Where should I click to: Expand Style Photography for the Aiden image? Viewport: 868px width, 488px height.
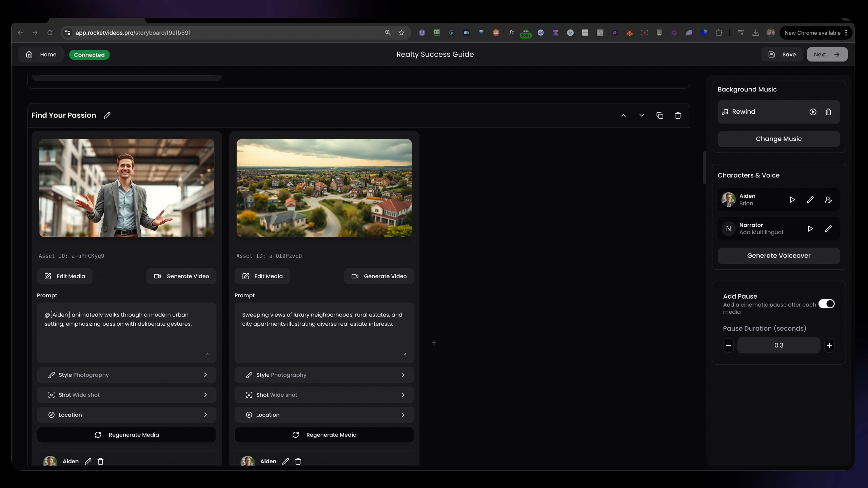126,375
